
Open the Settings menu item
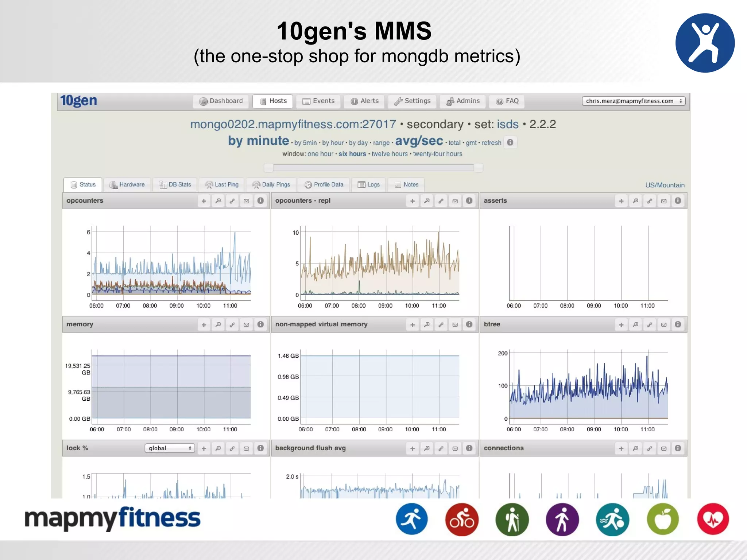[x=412, y=101]
